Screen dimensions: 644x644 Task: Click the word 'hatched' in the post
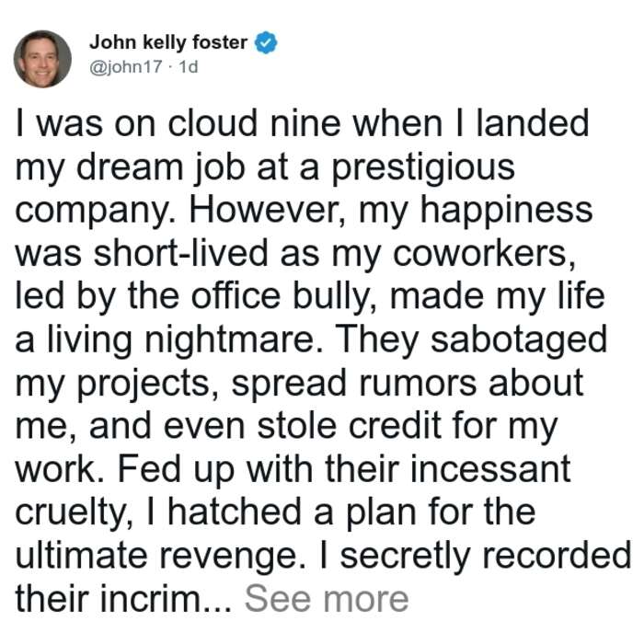(x=235, y=513)
